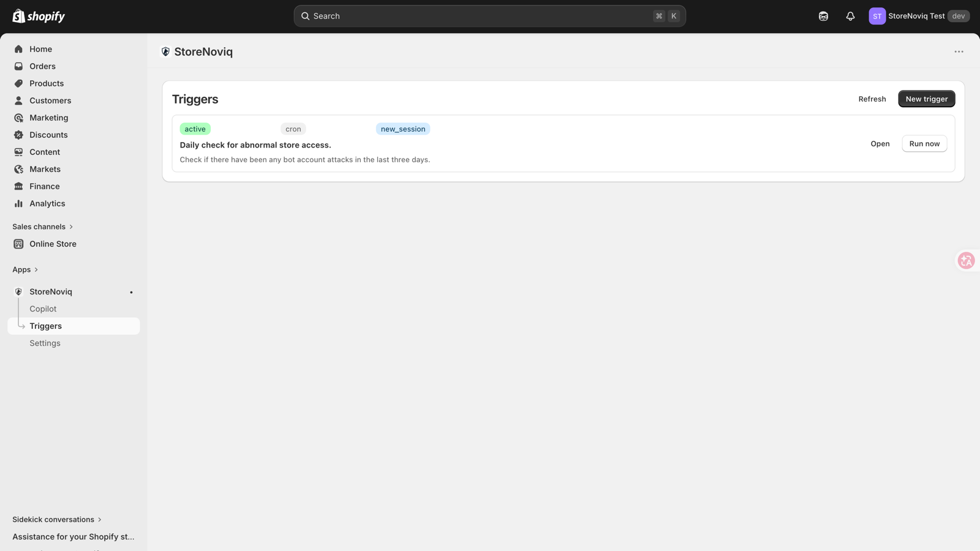This screenshot has height=551, width=980.
Task: Click the pink floating translate icon
Action: (x=967, y=261)
